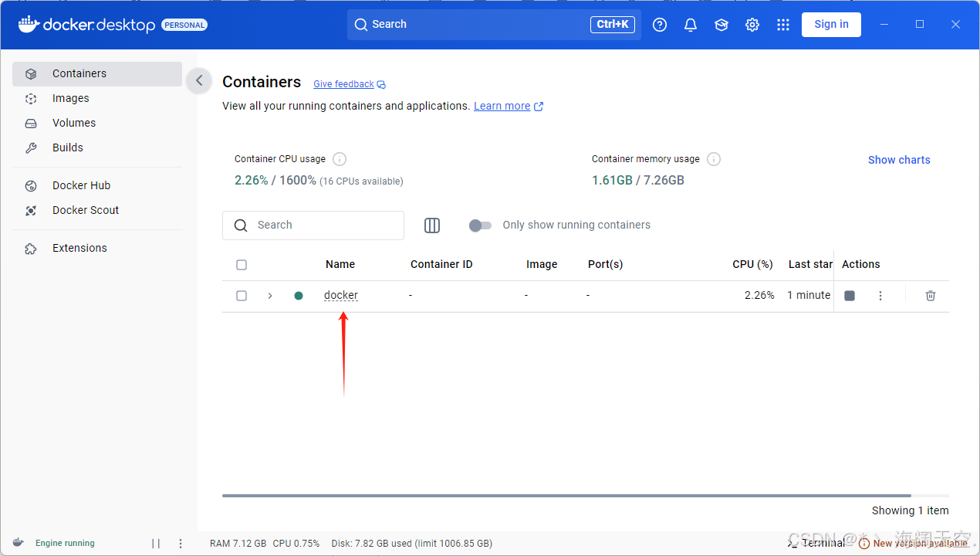Click the 1.61GB / 7.26GB memory value
The image size is (980, 556).
coord(638,181)
